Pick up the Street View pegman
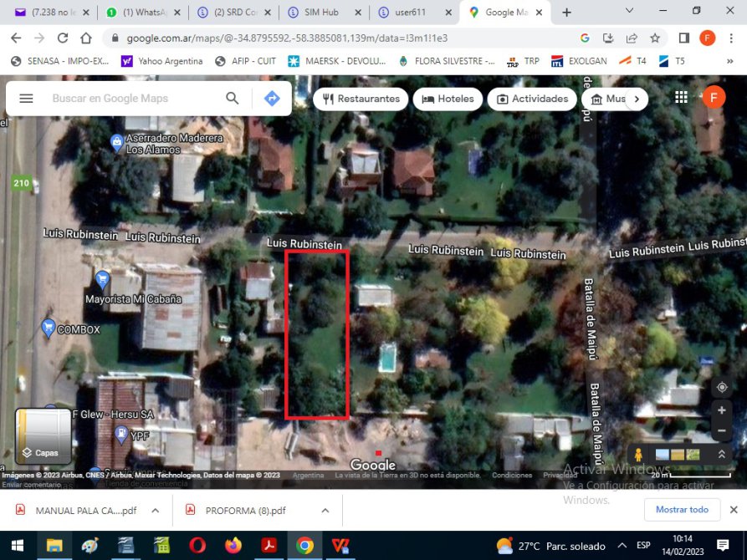 [x=638, y=455]
